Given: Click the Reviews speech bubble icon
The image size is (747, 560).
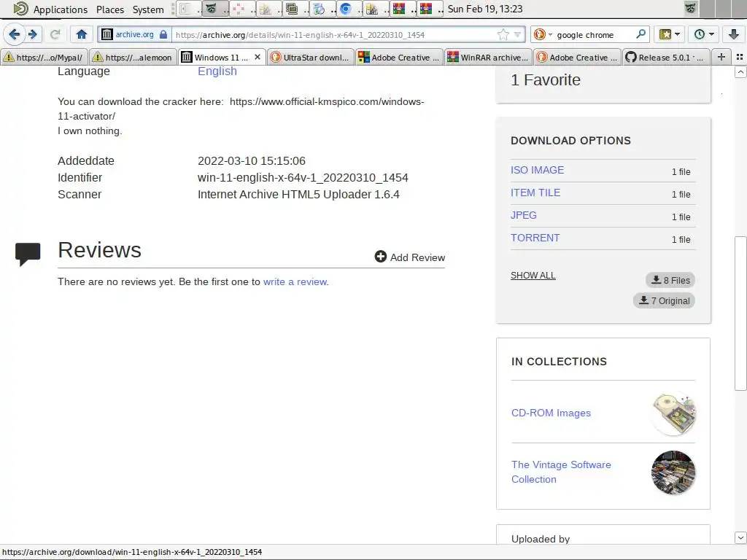Looking at the screenshot, I should pyautogui.click(x=28, y=254).
